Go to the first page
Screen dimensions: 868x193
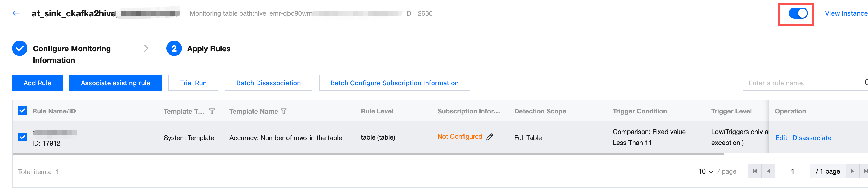754,171
